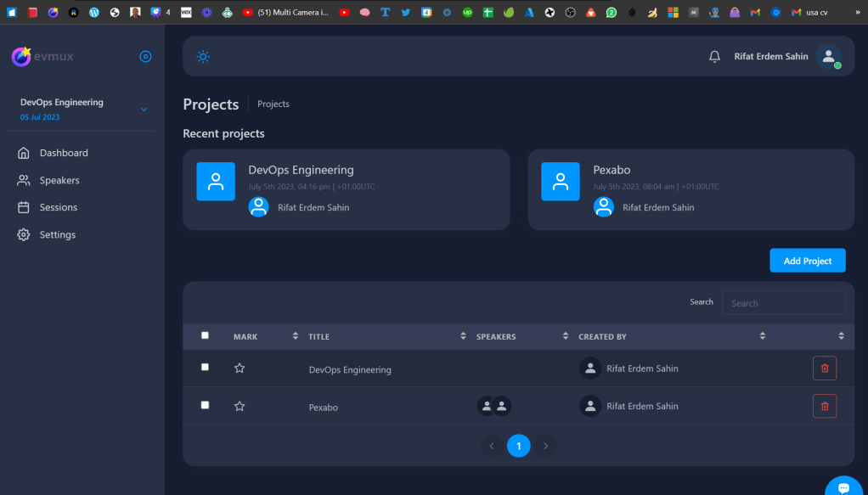The image size is (868, 495).
Task: Click the Dashboard home icon
Action: [x=23, y=153]
